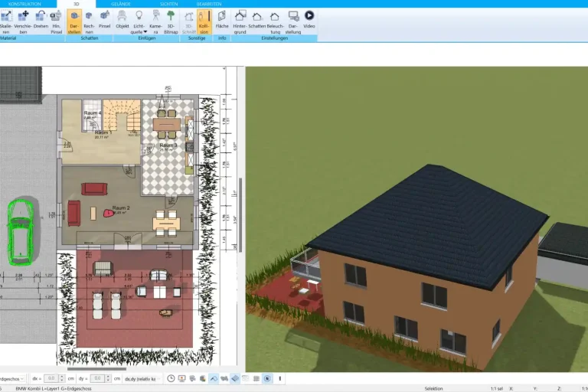Click the Raum 4 label in floor plan
The image size is (588, 392).
point(92,113)
